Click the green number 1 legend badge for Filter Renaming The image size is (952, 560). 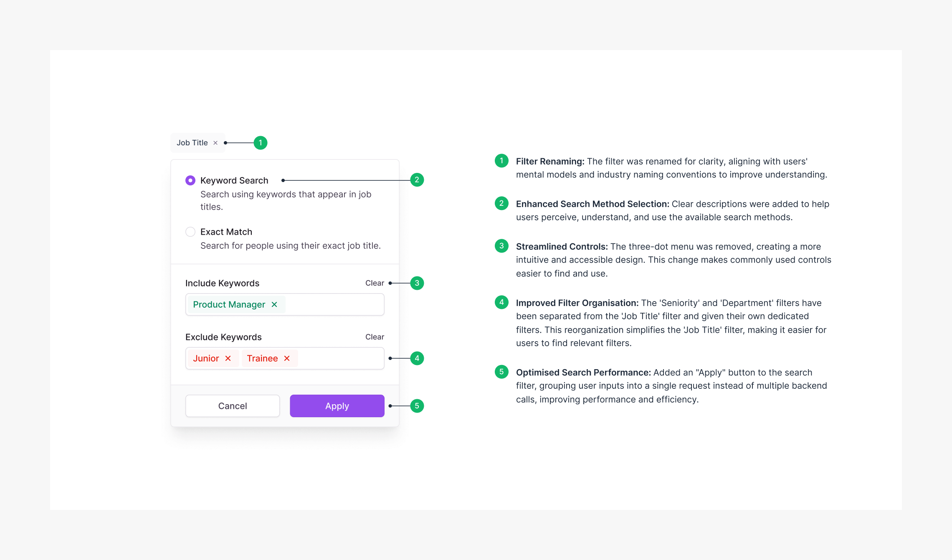click(x=501, y=161)
